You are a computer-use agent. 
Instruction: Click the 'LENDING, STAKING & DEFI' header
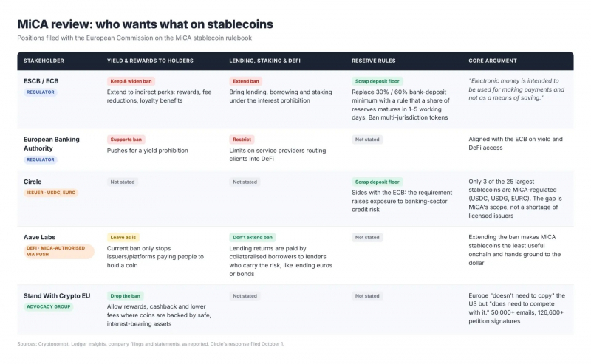(264, 61)
